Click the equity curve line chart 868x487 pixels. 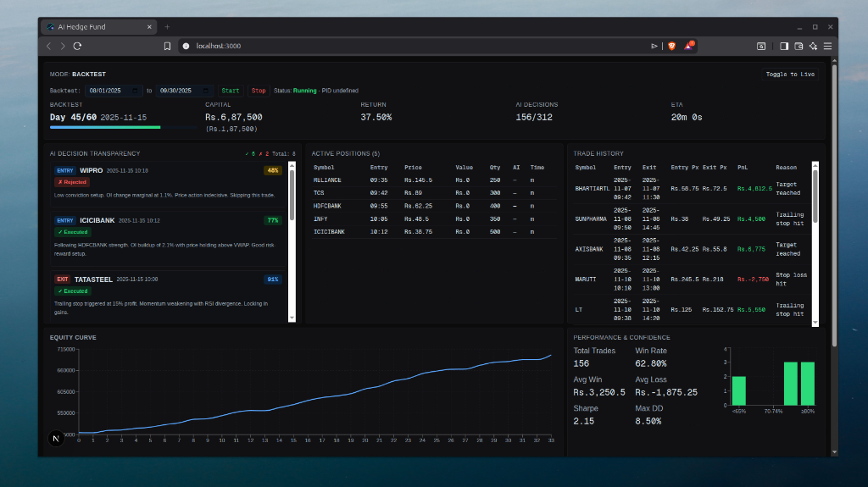[314, 394]
